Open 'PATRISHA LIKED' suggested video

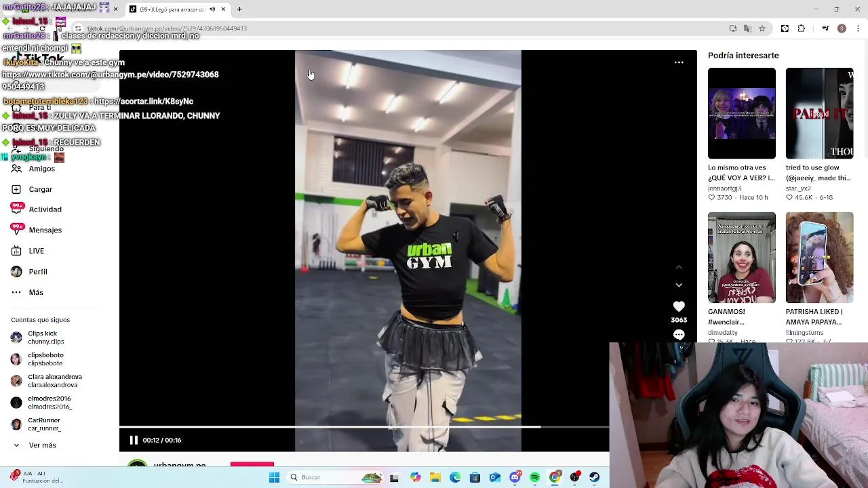click(x=819, y=258)
